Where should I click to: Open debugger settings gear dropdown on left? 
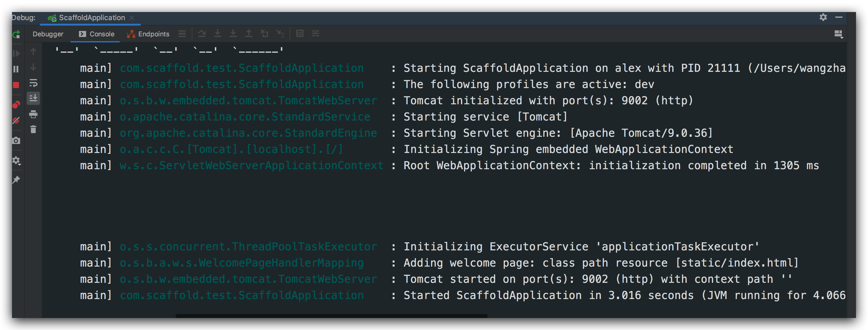coord(16,160)
